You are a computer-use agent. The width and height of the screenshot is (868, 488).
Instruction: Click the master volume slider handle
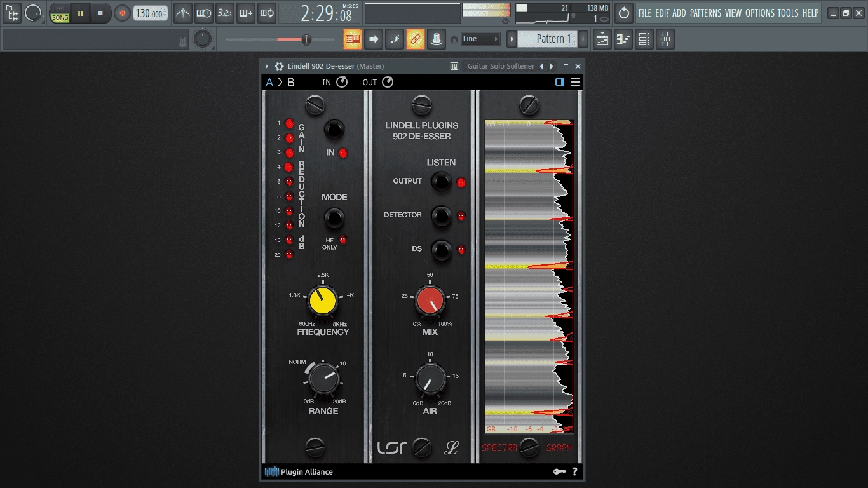306,39
